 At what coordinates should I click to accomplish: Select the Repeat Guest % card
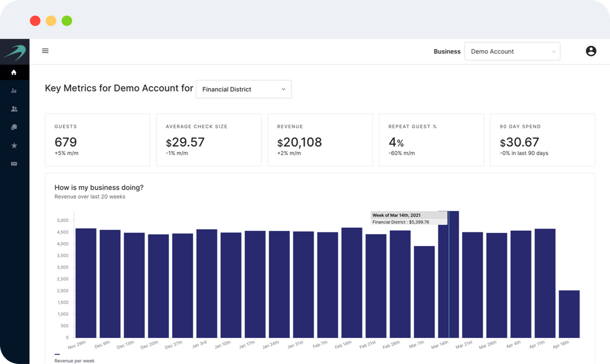431,140
